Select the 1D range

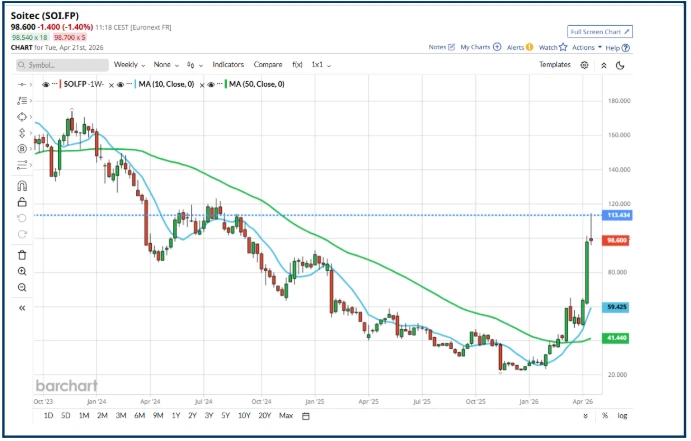pos(48,415)
